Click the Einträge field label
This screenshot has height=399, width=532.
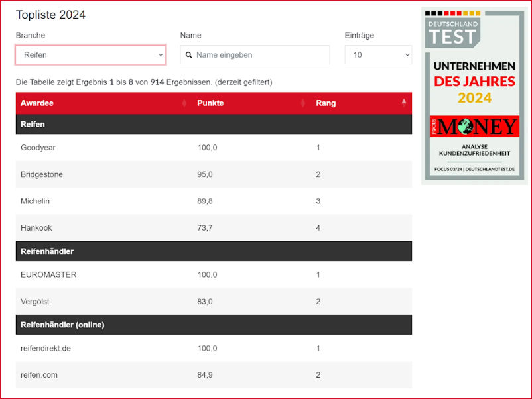[360, 35]
